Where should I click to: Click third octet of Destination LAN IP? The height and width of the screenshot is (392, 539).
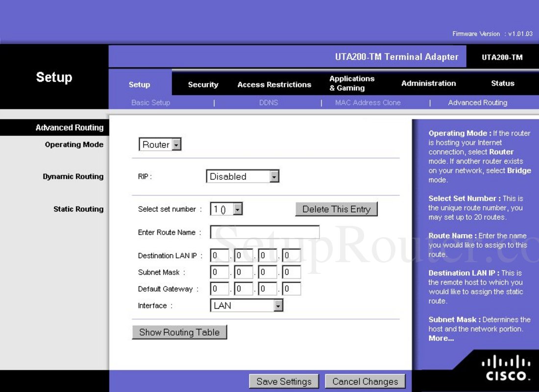click(268, 255)
